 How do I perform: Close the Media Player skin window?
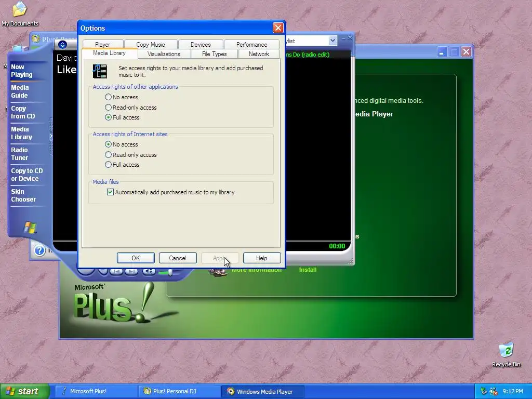tap(350, 37)
